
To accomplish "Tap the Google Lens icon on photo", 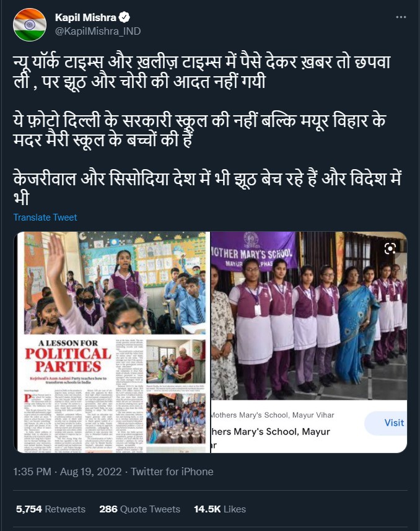I will point(390,248).
